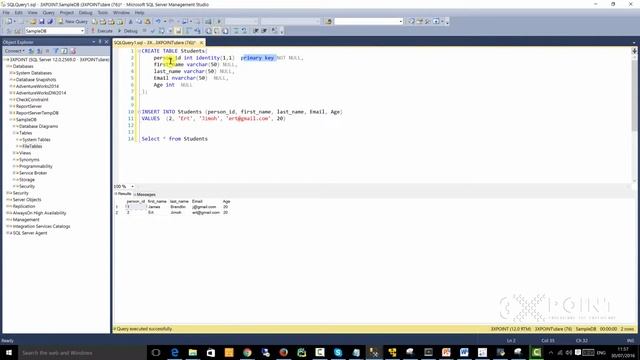
Task: Select the FileTables tree item
Action: pyautogui.click(x=32, y=146)
